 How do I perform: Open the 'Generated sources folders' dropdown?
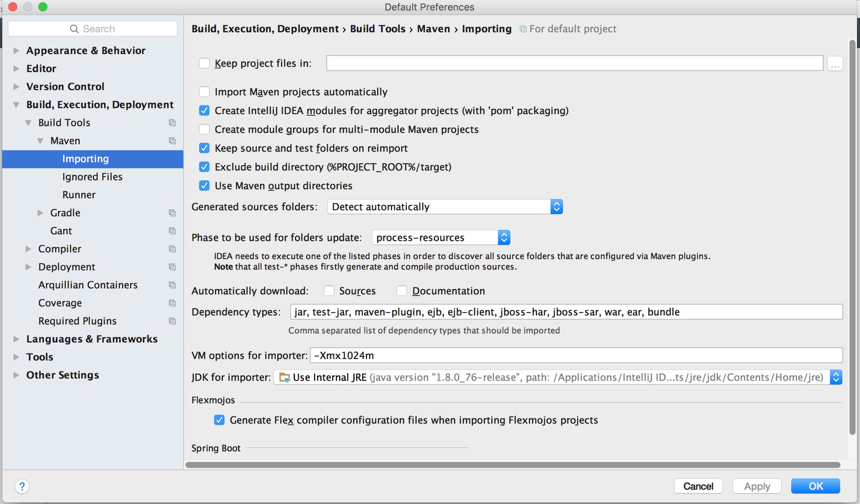point(445,207)
